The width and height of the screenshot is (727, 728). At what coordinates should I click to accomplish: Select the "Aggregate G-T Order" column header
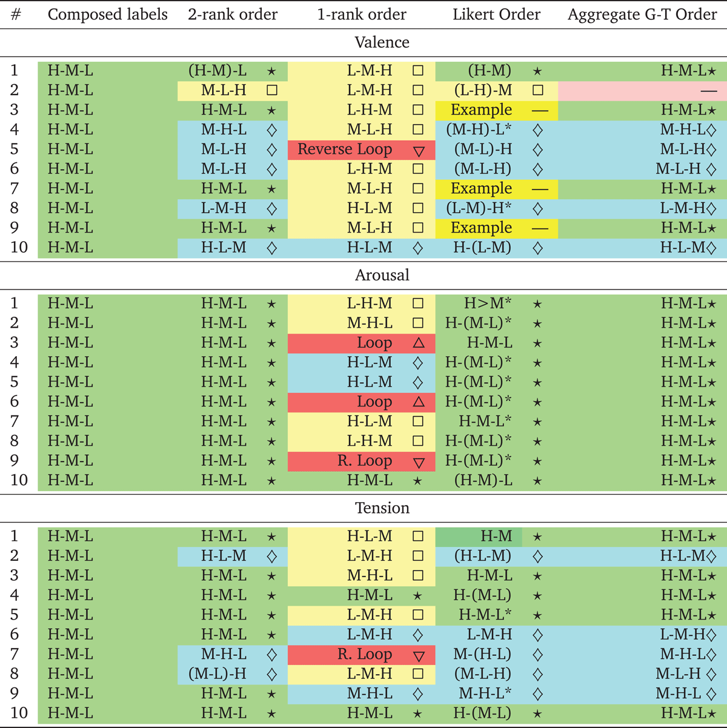click(642, 15)
